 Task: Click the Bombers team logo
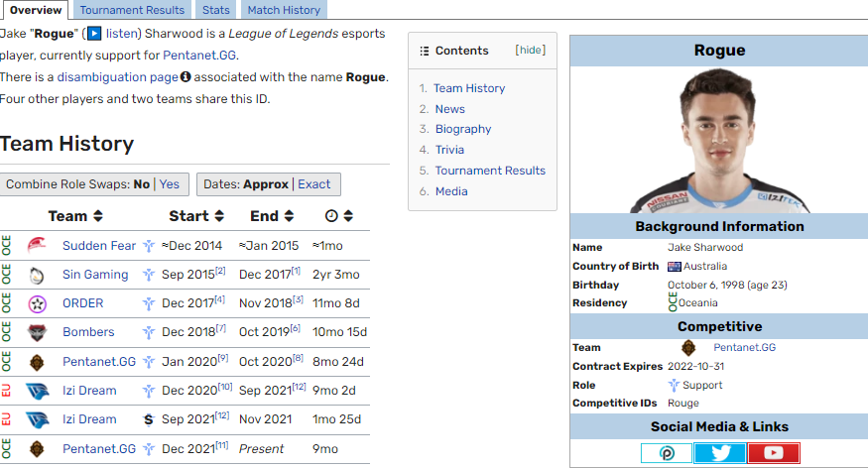pyautogui.click(x=37, y=332)
